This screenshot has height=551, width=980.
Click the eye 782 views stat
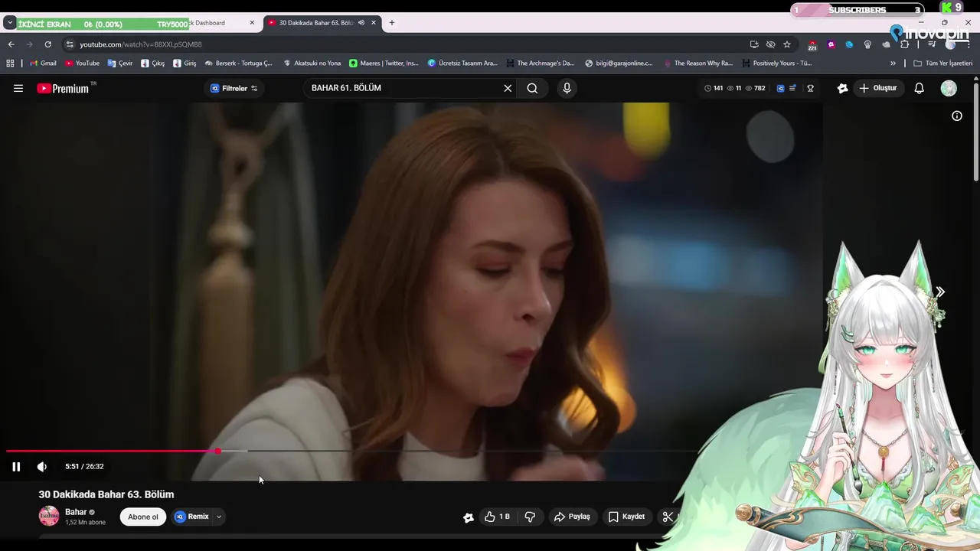click(x=756, y=88)
